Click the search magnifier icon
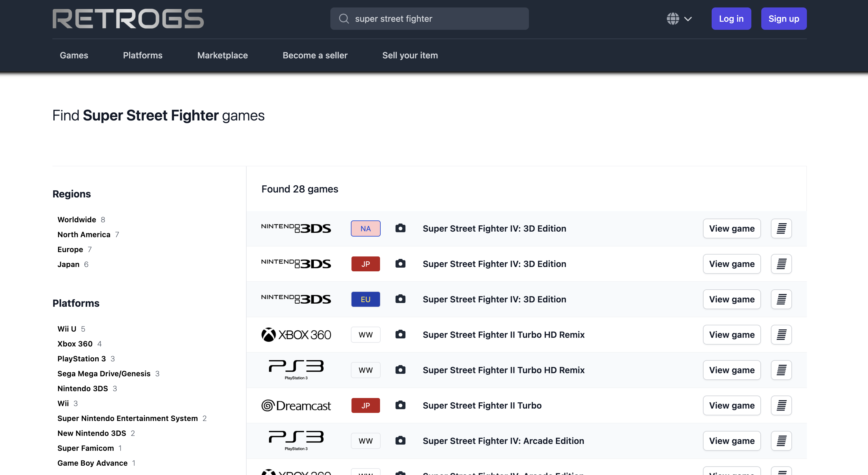Screen dimensions: 868x475 (344, 19)
